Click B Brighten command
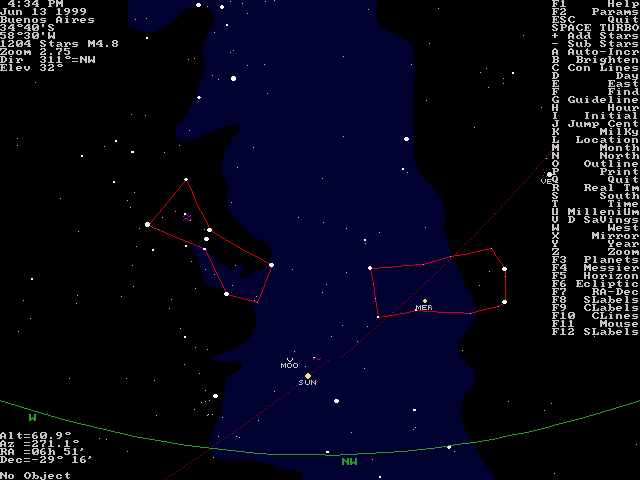This screenshot has height=480, width=640. click(x=596, y=60)
